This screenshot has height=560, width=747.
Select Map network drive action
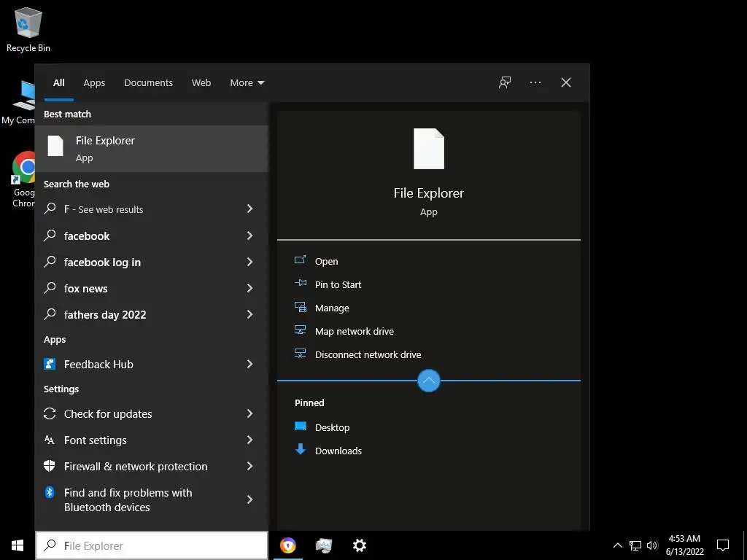[x=354, y=331]
